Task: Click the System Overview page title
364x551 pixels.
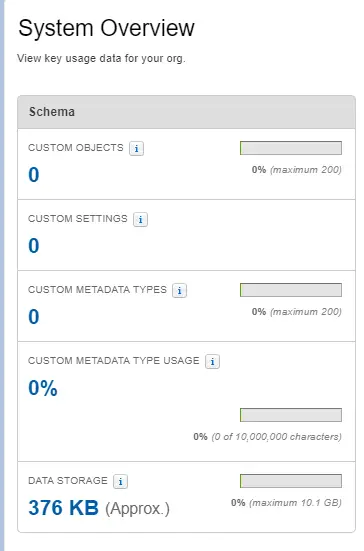Action: (106, 28)
